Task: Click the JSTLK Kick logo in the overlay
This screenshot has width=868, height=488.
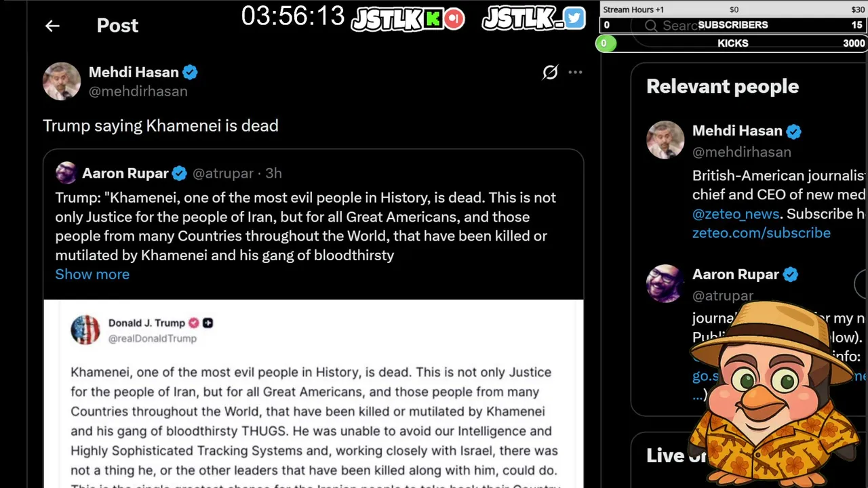Action: click(408, 18)
